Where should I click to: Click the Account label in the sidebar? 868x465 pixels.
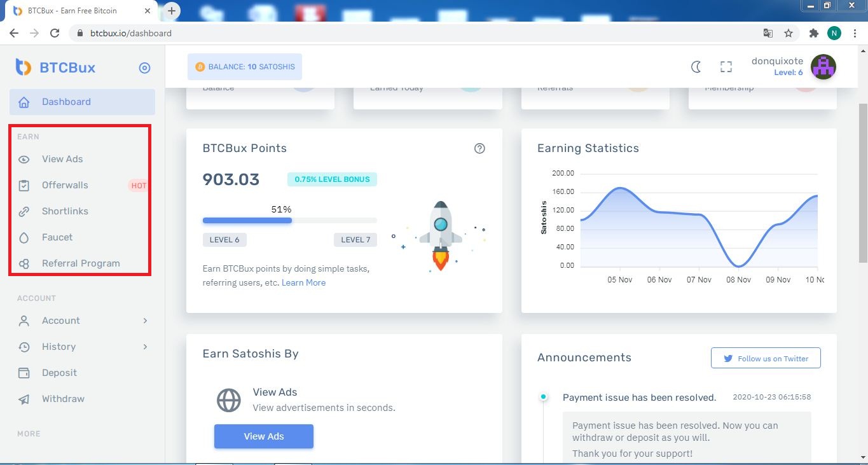pyautogui.click(x=61, y=321)
